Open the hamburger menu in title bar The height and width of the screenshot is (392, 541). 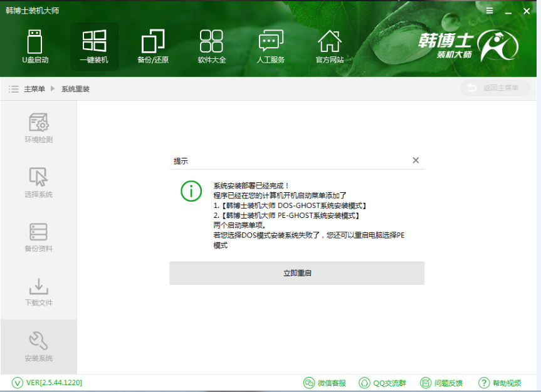point(489,11)
